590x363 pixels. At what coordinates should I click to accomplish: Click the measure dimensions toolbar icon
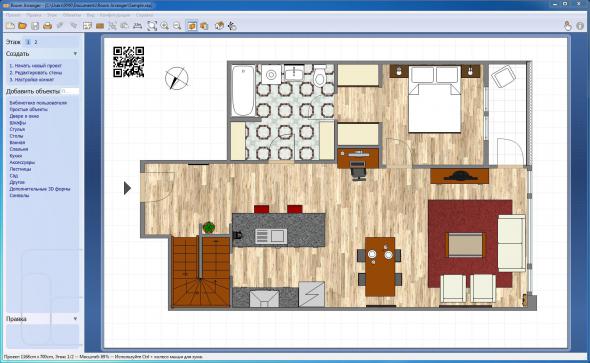point(137,26)
